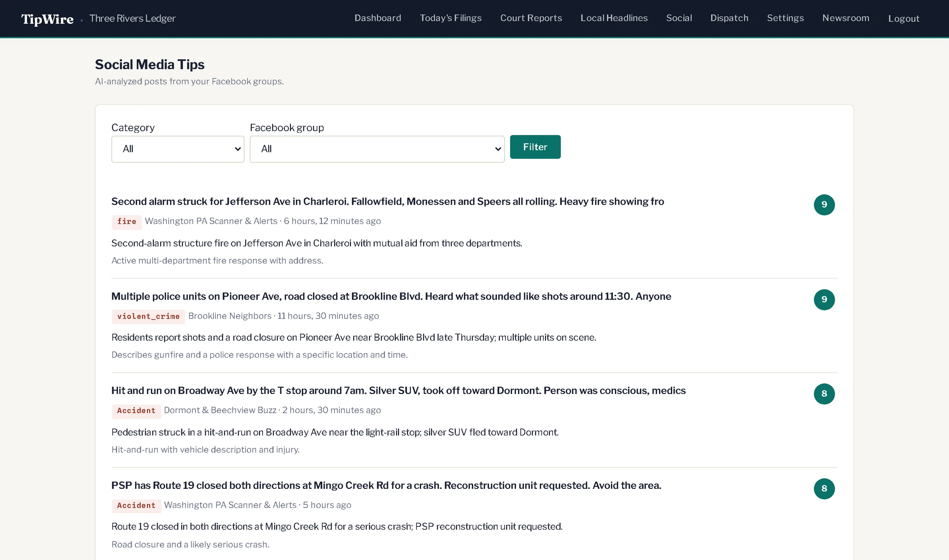Viewport: 949px width, 560px height.
Task: Click the TipWire logo
Action: (47, 19)
